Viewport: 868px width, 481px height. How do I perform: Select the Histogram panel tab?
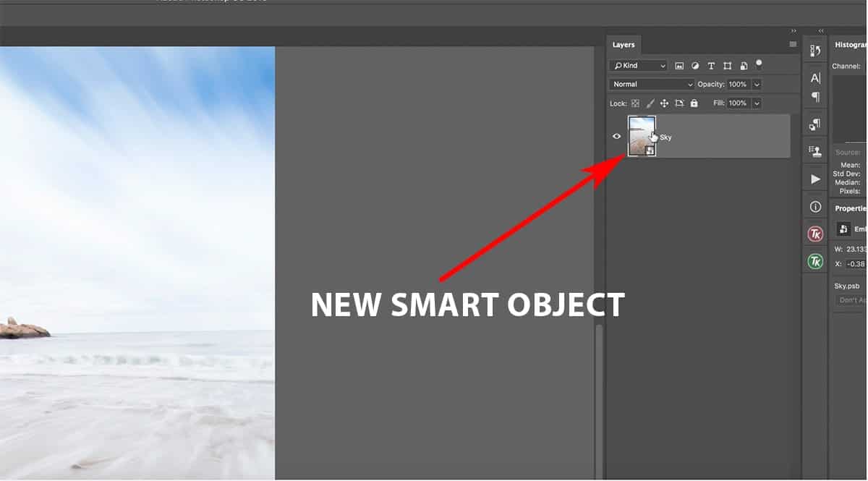point(850,44)
